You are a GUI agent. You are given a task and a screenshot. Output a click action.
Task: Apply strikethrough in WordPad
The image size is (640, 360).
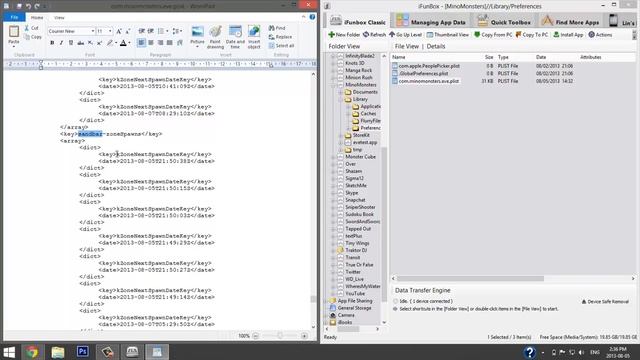click(x=80, y=43)
